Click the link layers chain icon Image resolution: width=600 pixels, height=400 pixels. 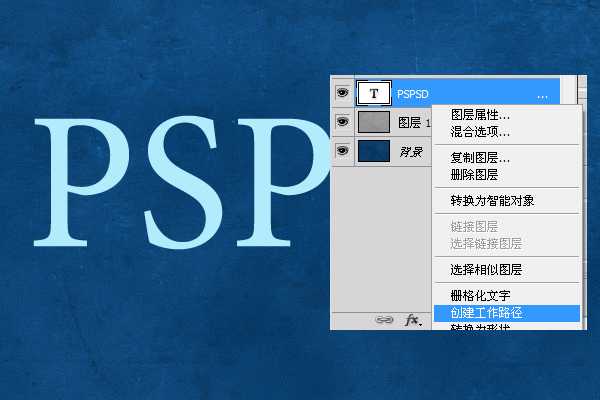384,320
